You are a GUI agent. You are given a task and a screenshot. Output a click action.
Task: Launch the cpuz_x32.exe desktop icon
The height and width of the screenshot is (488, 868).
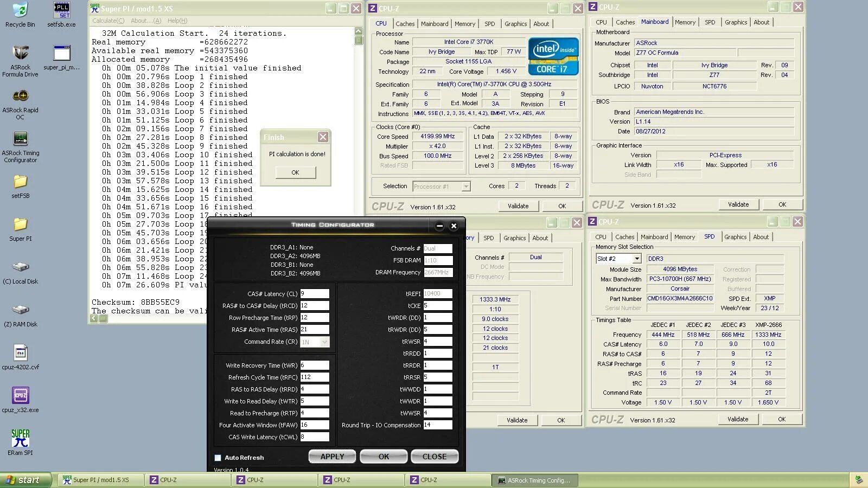point(20,395)
